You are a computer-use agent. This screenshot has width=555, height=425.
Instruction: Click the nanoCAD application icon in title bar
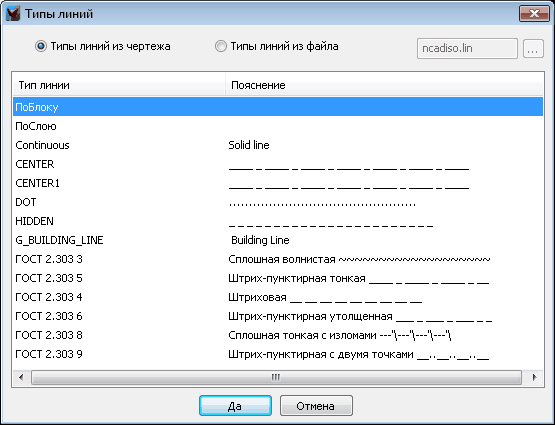pos(13,14)
